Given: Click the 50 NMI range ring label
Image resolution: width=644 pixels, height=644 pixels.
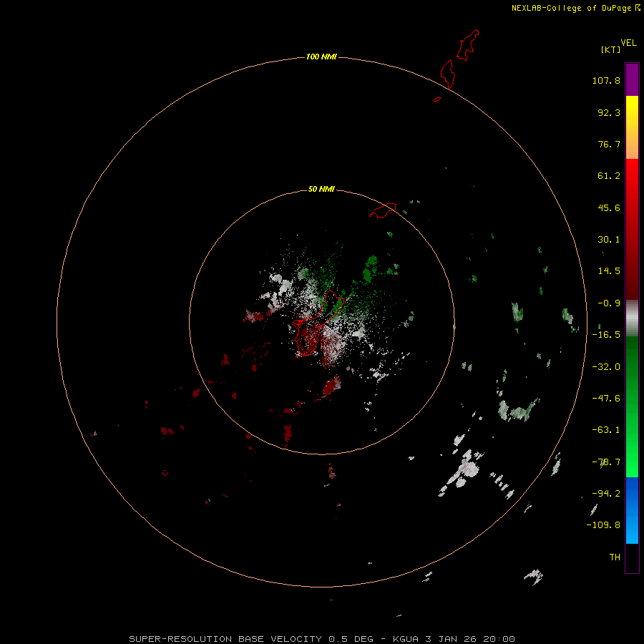Looking at the screenshot, I should pos(321,189).
